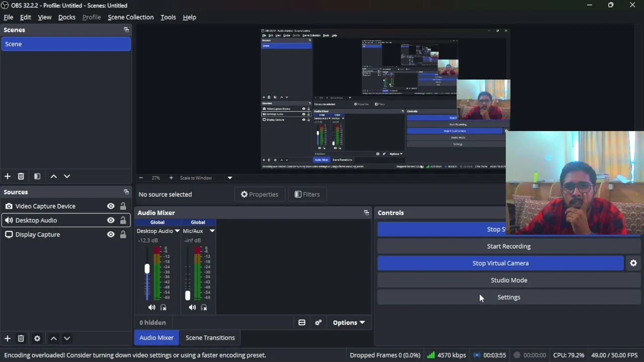Image resolution: width=644 pixels, height=362 pixels.
Task: Move the source up in Sources list
Action: 54,338
